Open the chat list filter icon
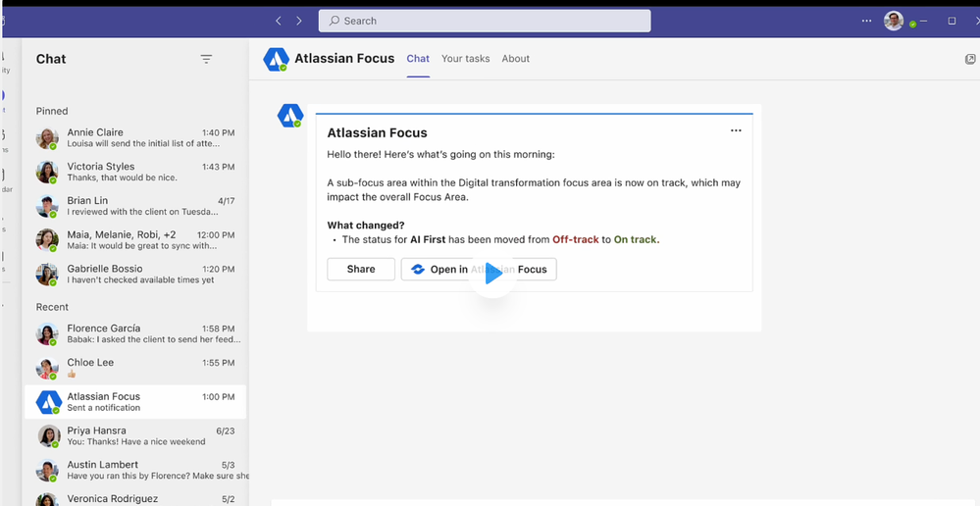Image resolution: width=980 pixels, height=506 pixels. (x=206, y=60)
